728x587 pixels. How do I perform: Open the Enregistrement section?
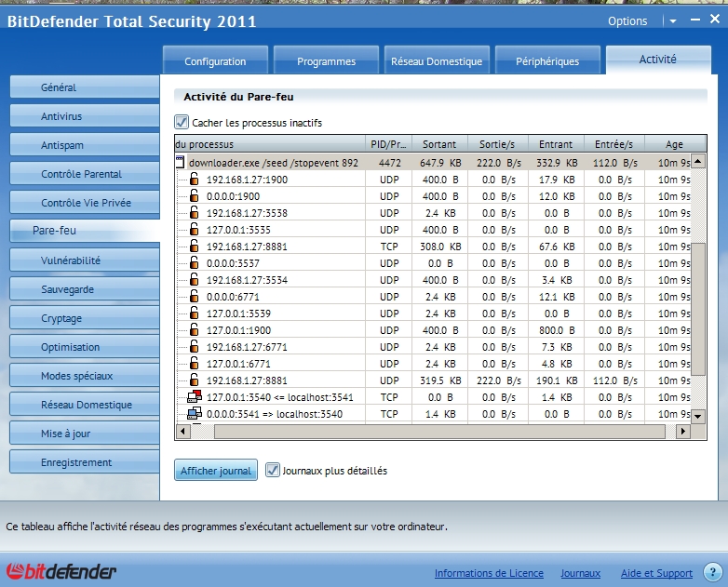pos(85,461)
